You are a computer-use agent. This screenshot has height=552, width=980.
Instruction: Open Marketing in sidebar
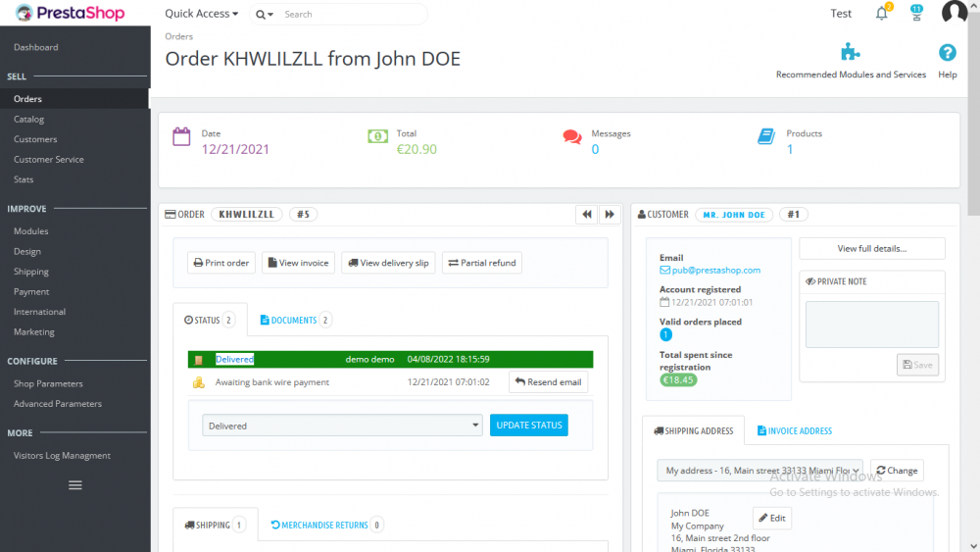click(33, 332)
